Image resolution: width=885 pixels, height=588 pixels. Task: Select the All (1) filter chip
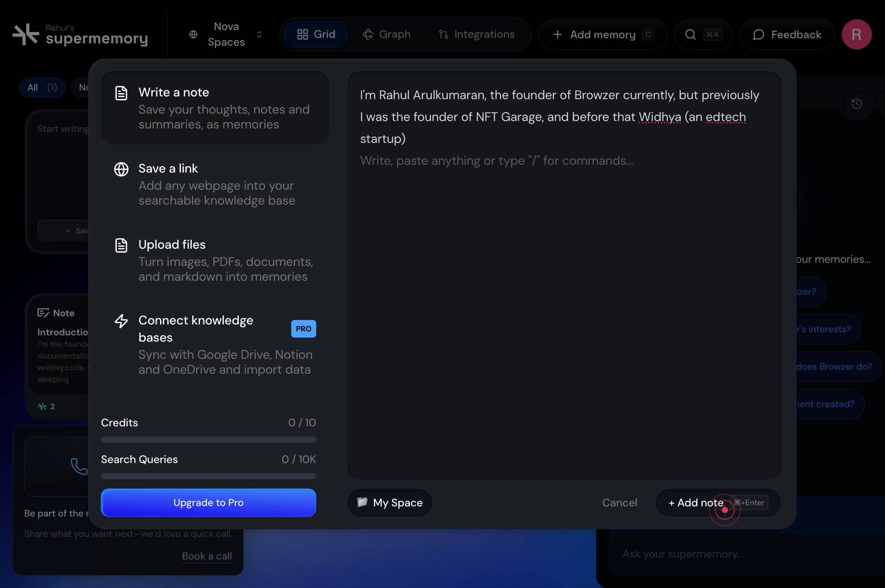pyautogui.click(x=42, y=87)
